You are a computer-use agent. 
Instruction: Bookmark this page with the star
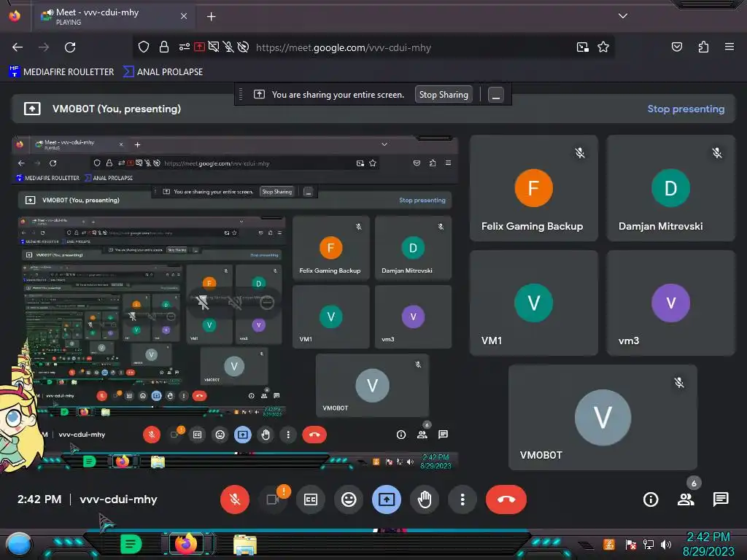click(x=603, y=47)
